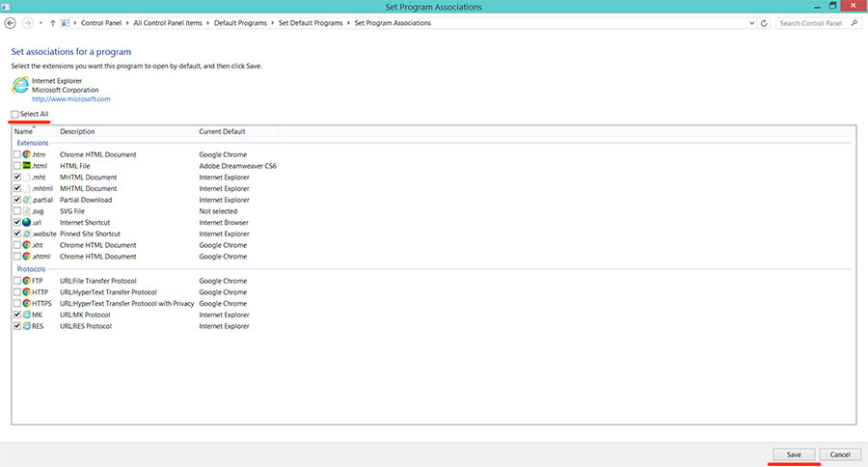This screenshot has height=467, width=868.
Task: Check the .xhtml extension checkbox
Action: coord(17,257)
